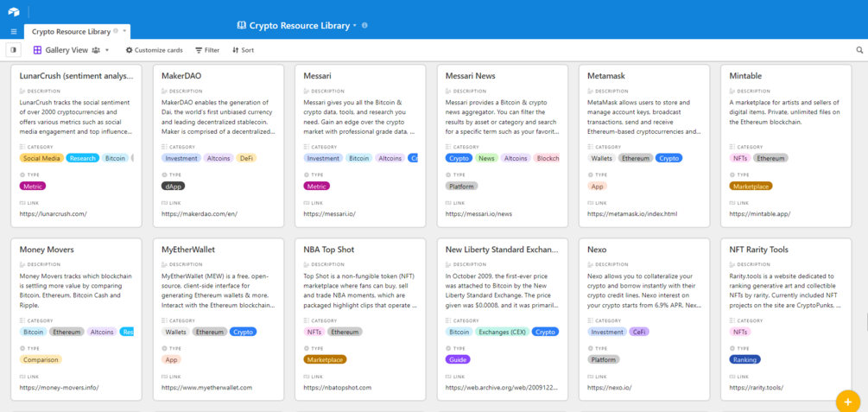
Task: Click the collaborators people icon
Action: 96,50
